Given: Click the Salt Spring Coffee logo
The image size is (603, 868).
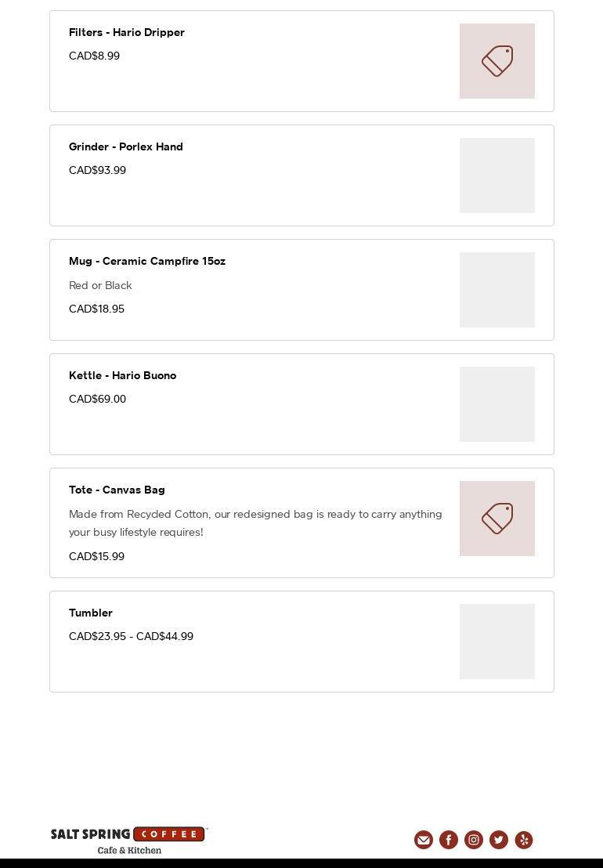Looking at the screenshot, I should pyautogui.click(x=129, y=840).
